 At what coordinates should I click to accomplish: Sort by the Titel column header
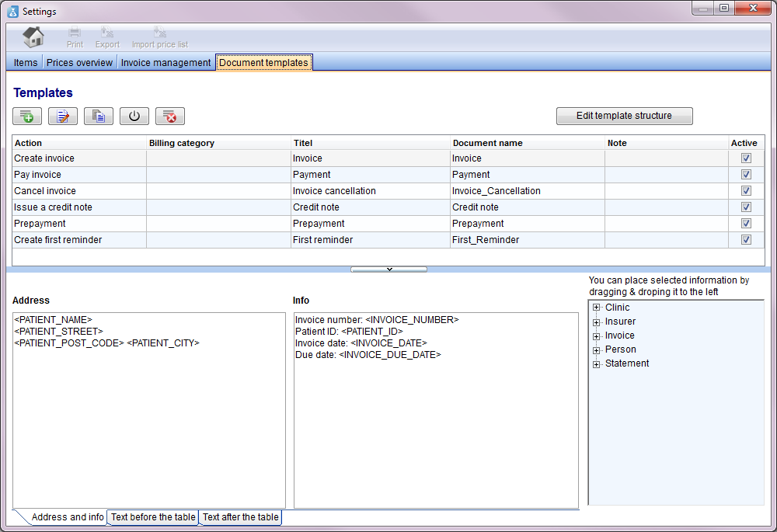(x=371, y=143)
